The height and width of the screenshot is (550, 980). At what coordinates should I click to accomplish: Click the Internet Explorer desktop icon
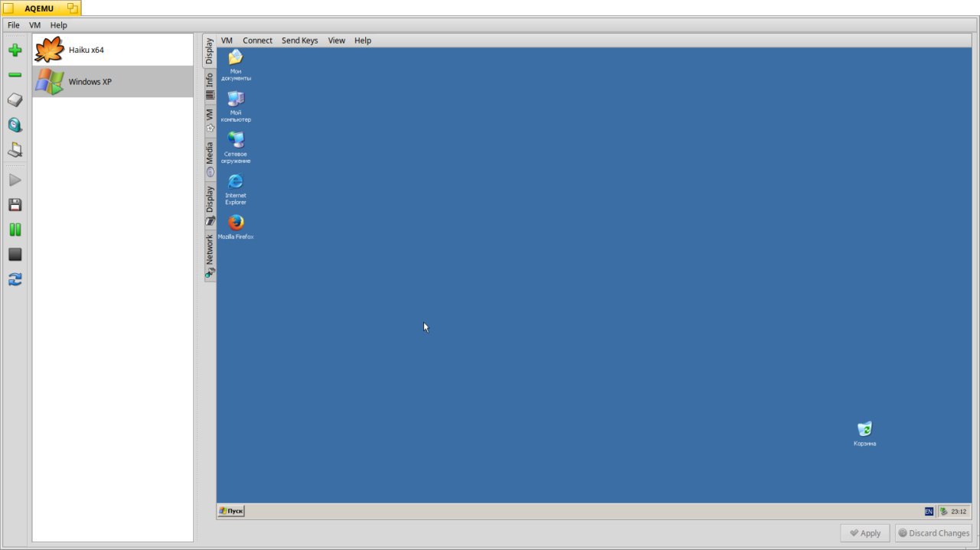coord(236,189)
